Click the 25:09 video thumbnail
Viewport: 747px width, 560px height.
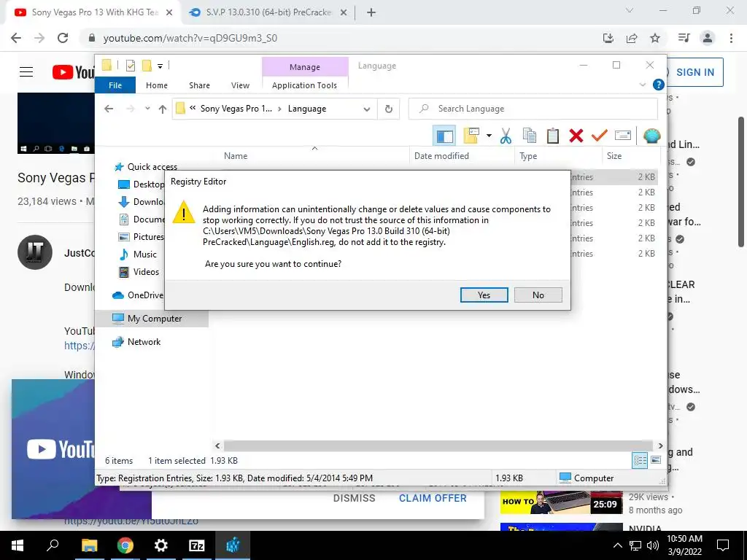pos(561,502)
